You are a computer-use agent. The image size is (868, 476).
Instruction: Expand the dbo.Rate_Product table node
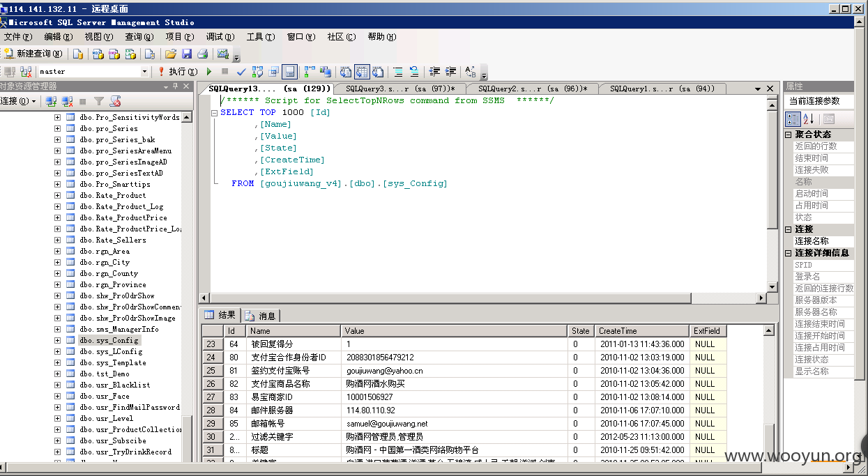58,195
